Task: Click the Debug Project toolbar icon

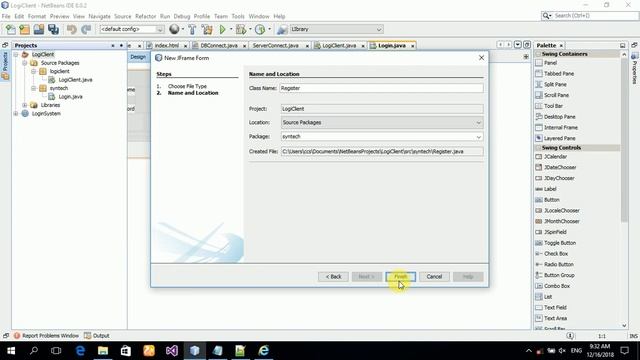Action: point(241,29)
